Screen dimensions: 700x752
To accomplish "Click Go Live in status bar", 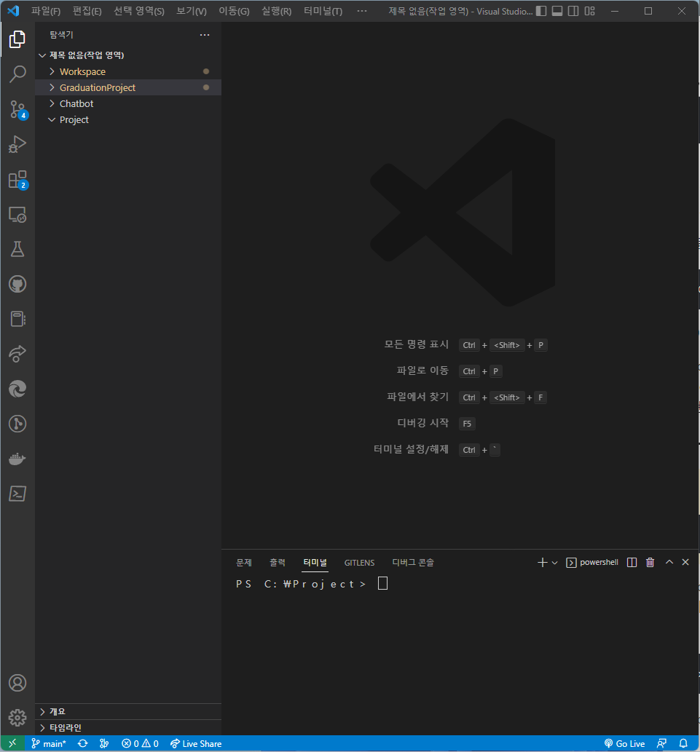I will pos(624,743).
